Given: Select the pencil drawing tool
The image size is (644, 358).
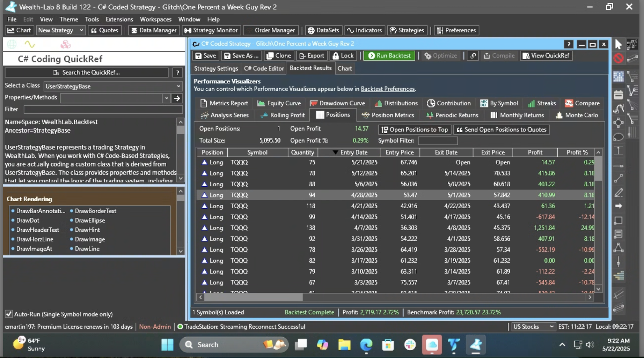Looking at the screenshot, I should tap(618, 193).
